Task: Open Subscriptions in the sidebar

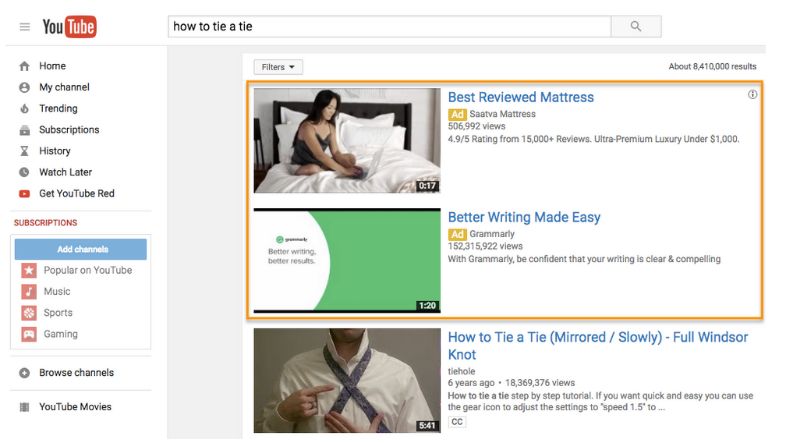Action: tap(69, 130)
